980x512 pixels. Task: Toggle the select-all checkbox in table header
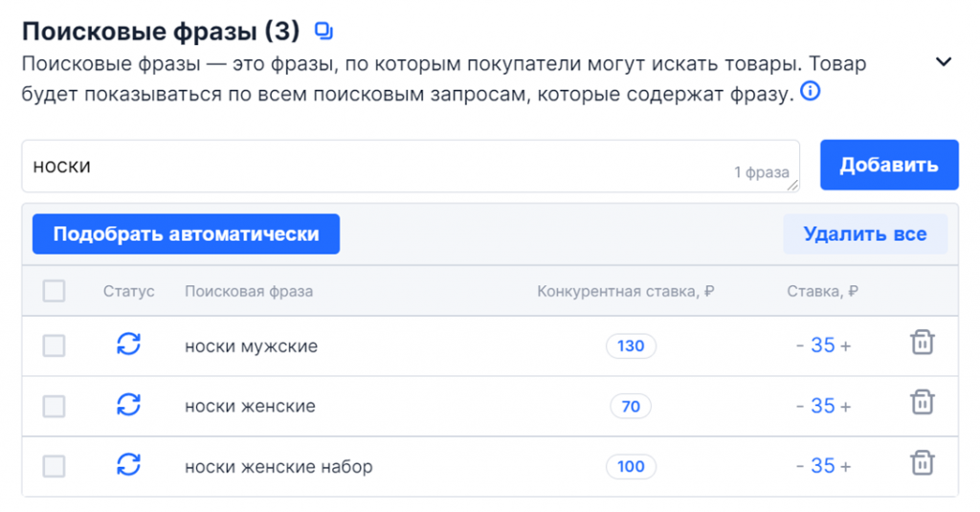55,291
